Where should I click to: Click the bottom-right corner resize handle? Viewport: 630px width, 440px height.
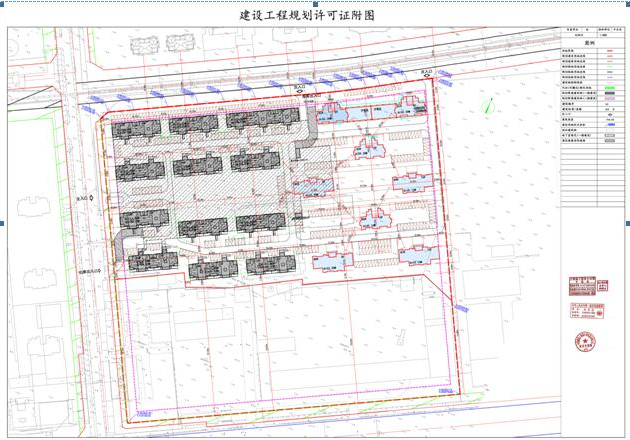pyautogui.click(x=627, y=437)
